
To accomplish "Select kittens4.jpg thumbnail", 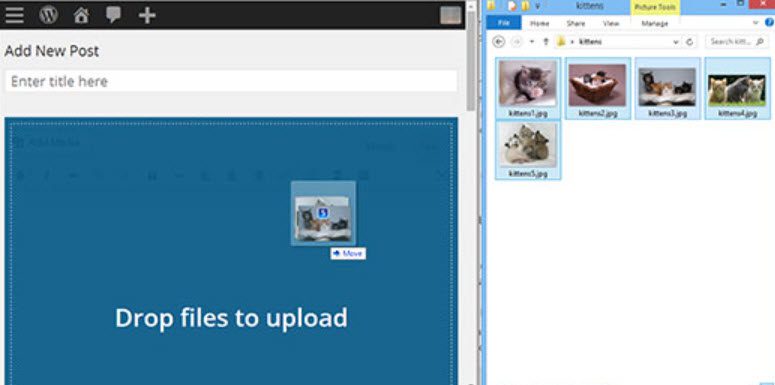I will [x=737, y=90].
